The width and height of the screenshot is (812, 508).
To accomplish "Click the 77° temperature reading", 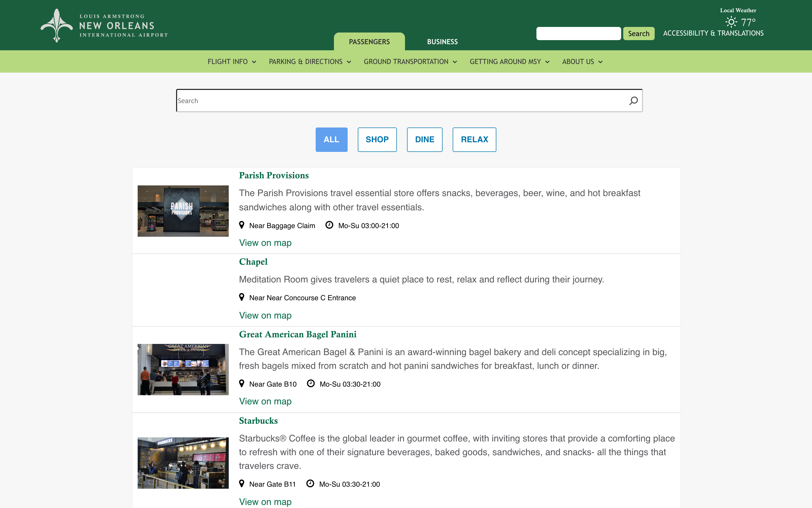I will tap(748, 23).
